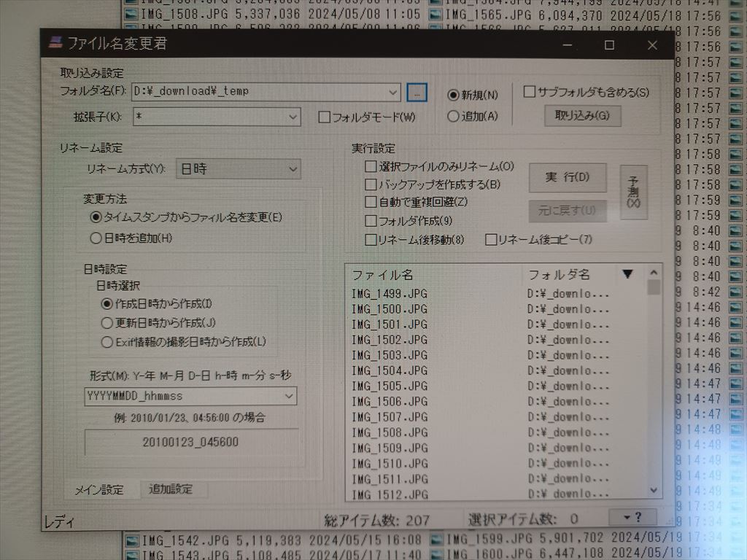This screenshot has height=560, width=747.
Task: Open the リネーム方式 dropdown showing 日時
Action: 239,169
